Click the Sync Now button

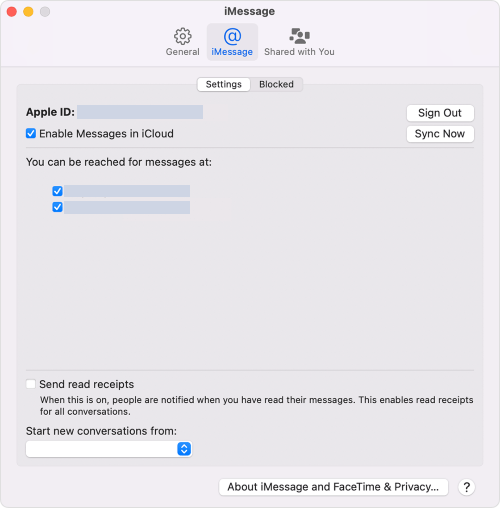pyautogui.click(x=440, y=134)
